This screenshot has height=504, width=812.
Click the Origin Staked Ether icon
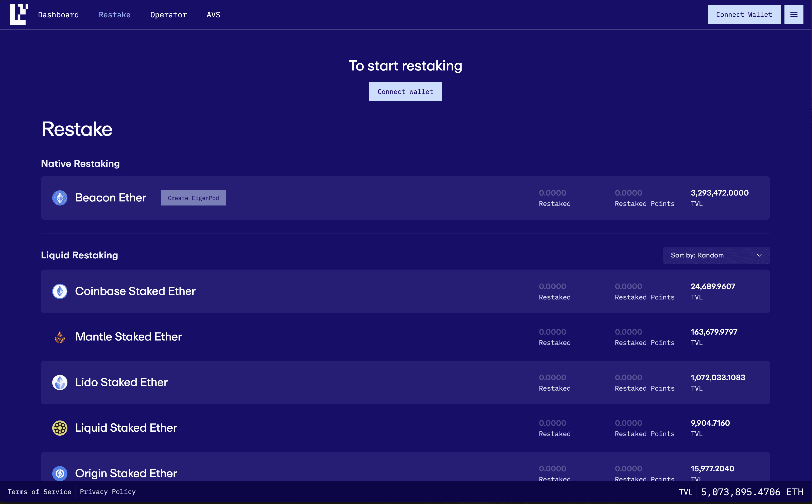pyautogui.click(x=60, y=473)
